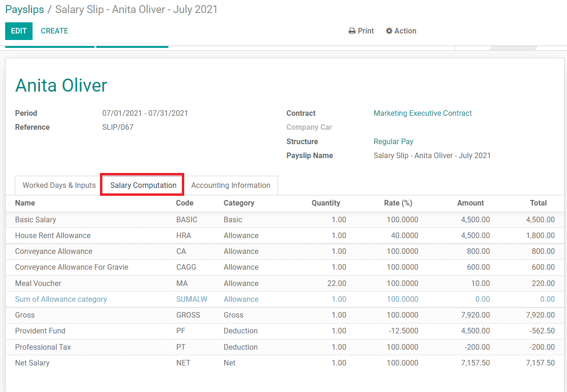This screenshot has width=567, height=392.
Task: Switch to Worked Days & Inputs tab
Action: (x=59, y=185)
